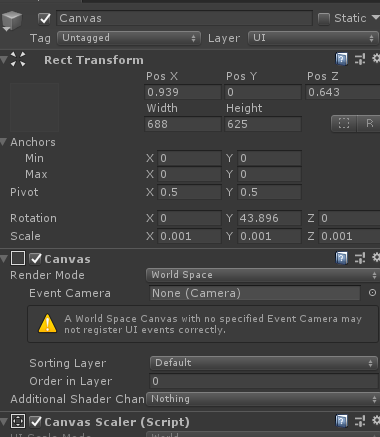Screen dimensions: 380x437
Task: Open Rect Transform help reference icon
Action: click(x=341, y=60)
